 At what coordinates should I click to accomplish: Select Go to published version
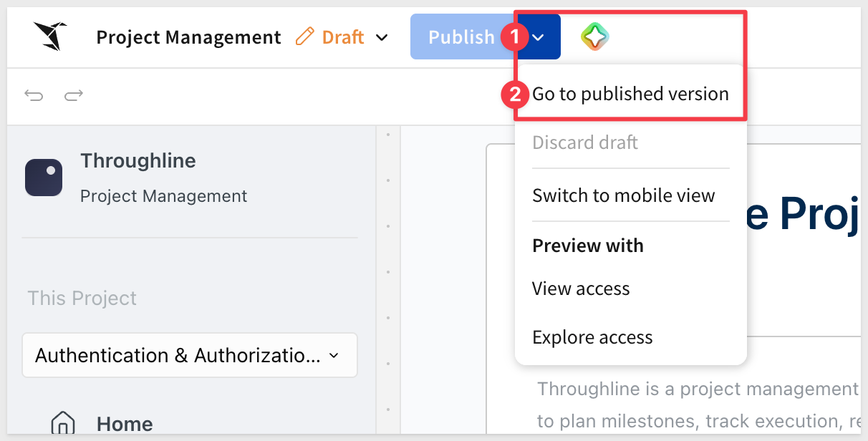[x=630, y=94]
